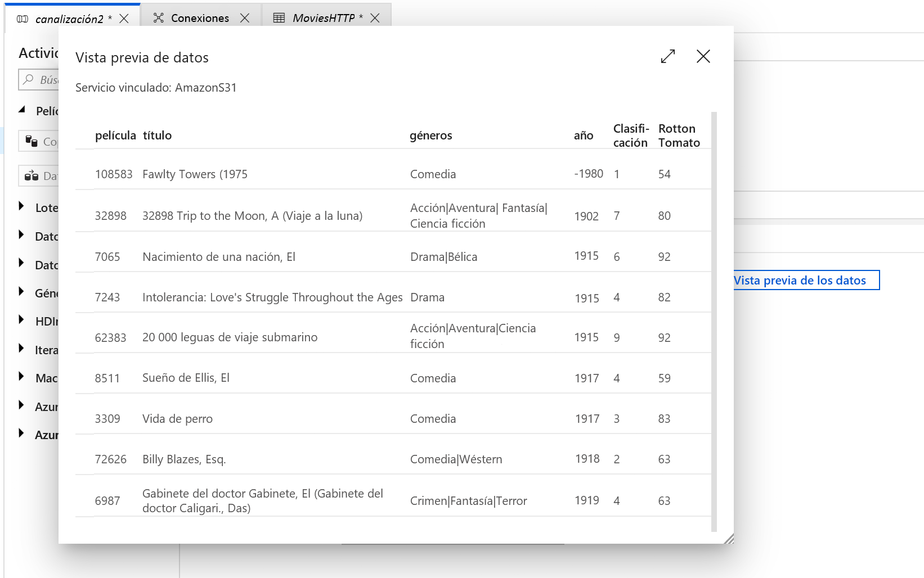Click the Comedia|Wéstern genre cell
Screen dimensions: 924x578
[456, 459]
